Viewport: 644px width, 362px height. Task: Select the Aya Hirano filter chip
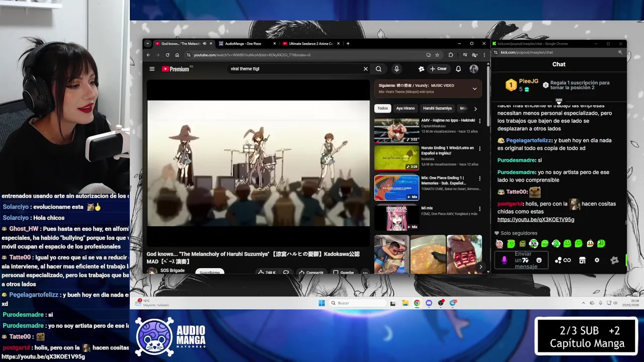point(406,109)
